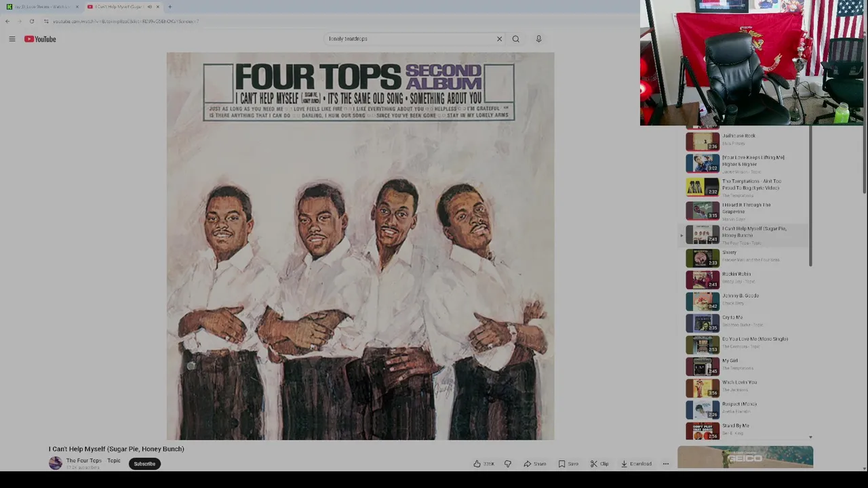
Task: Go forward with browser forward arrow
Action: (x=19, y=21)
